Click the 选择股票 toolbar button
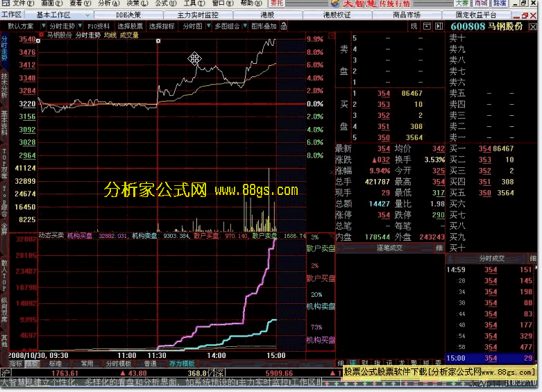 click(130, 26)
